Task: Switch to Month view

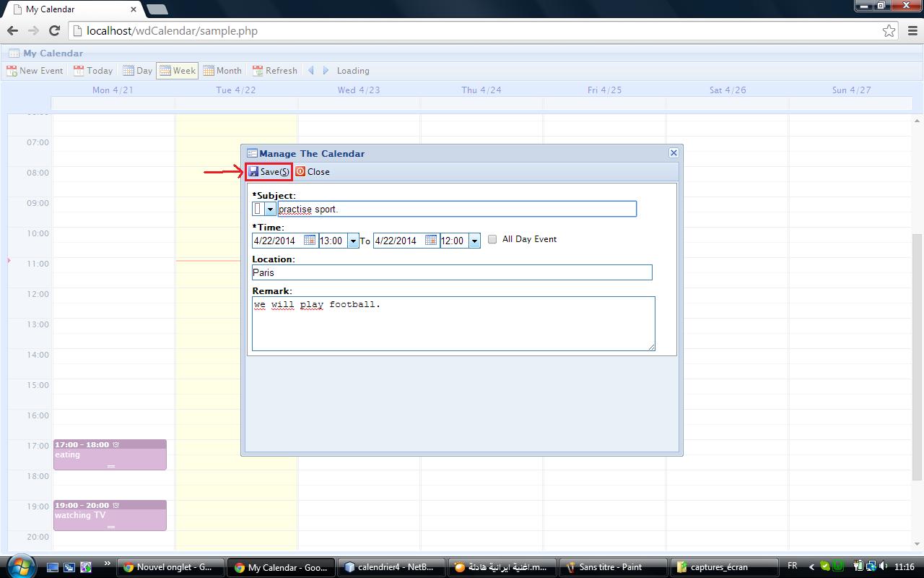Action: pos(222,71)
